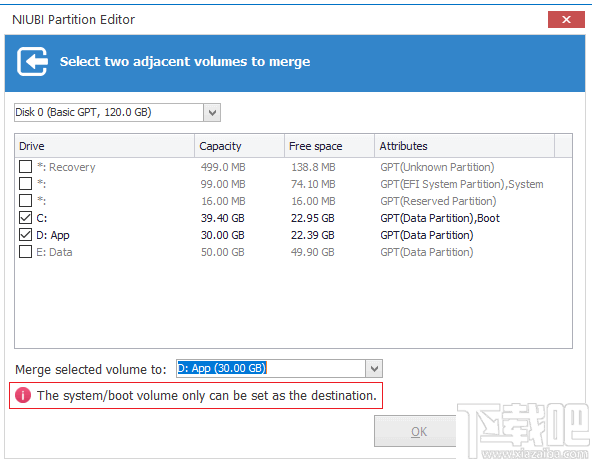Click 'Merge selected volume to:' label
The height and width of the screenshot is (459, 592).
click(x=91, y=370)
